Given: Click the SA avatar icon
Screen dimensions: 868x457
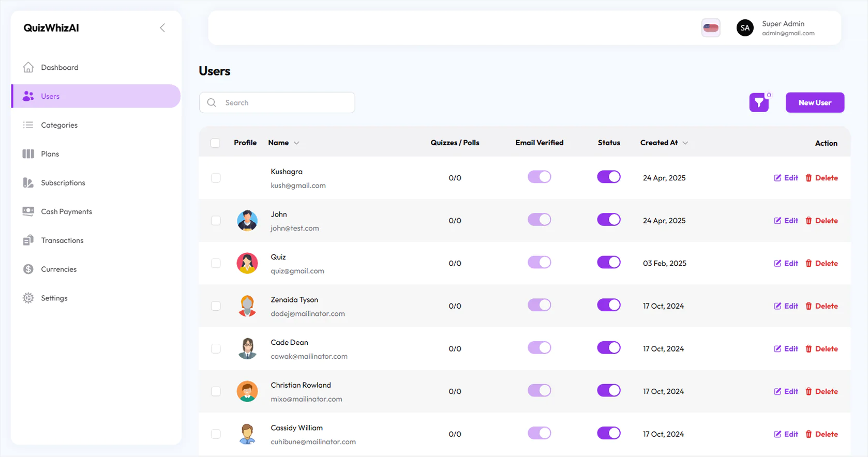Looking at the screenshot, I should tap(744, 28).
